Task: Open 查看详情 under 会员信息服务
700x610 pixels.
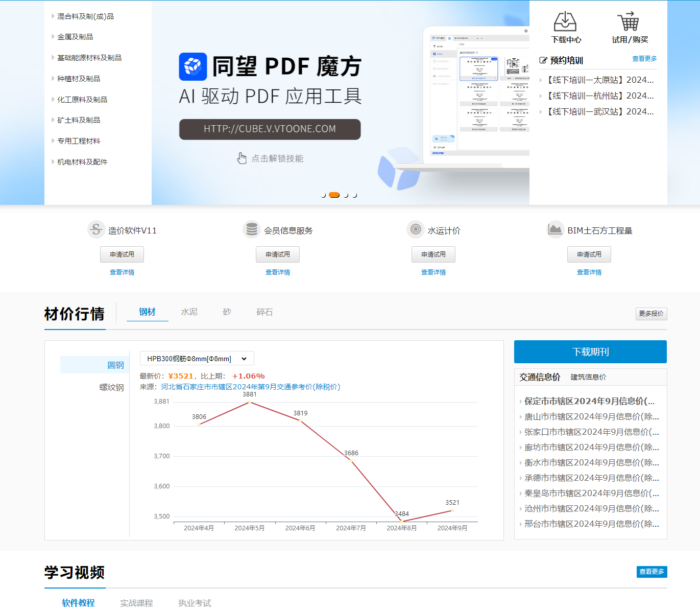Action: (278, 272)
